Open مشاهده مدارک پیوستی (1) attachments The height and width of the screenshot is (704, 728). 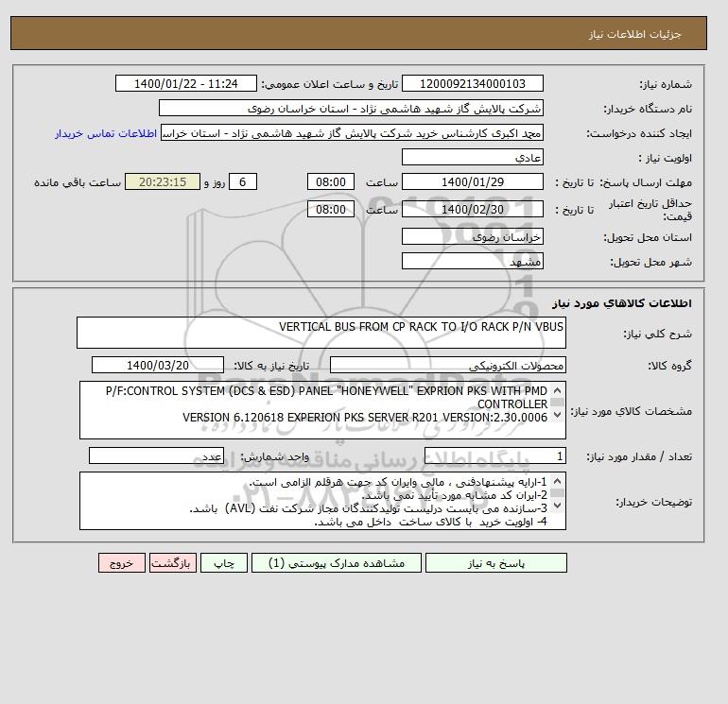337,562
